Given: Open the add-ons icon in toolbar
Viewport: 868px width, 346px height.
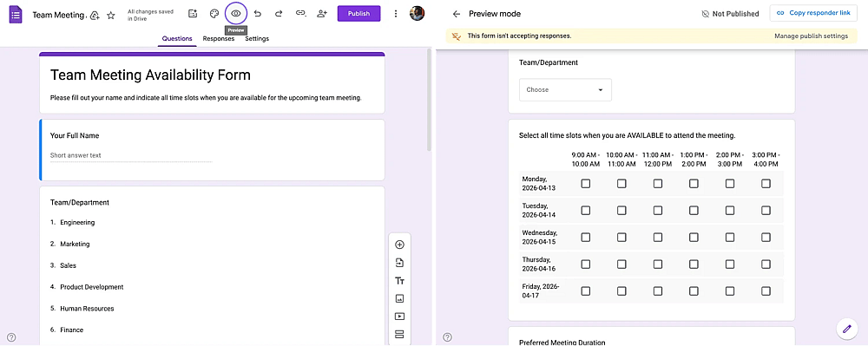Looking at the screenshot, I should 193,14.
